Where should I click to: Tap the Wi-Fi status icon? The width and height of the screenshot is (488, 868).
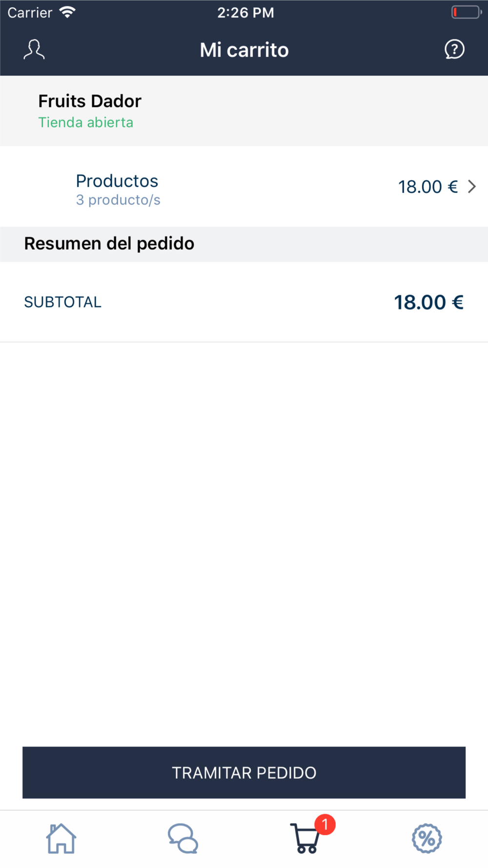pyautogui.click(x=67, y=12)
